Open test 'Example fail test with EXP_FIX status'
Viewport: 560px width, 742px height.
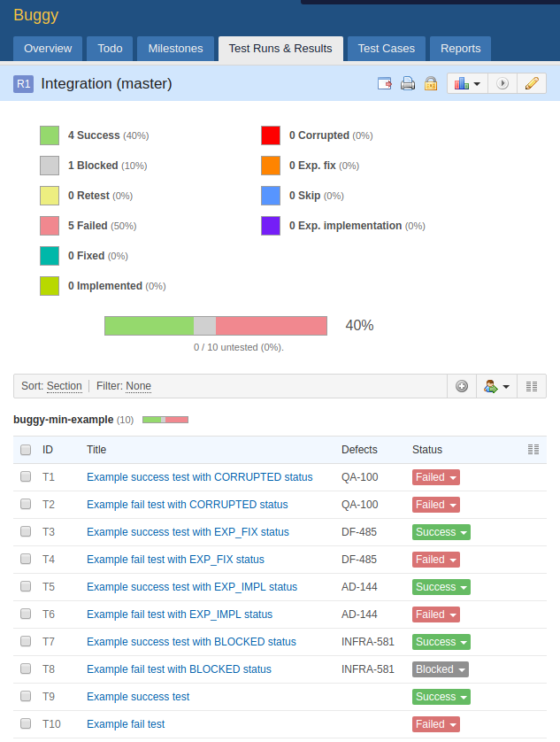click(175, 560)
